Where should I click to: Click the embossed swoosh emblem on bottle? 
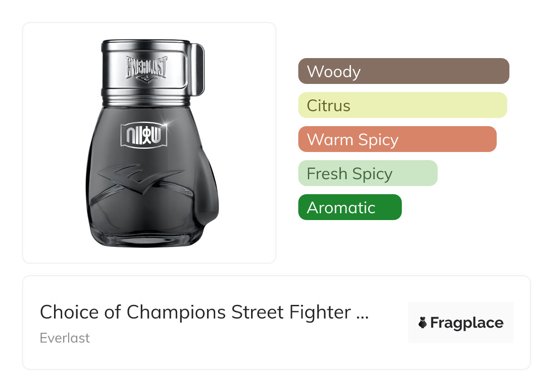142,179
